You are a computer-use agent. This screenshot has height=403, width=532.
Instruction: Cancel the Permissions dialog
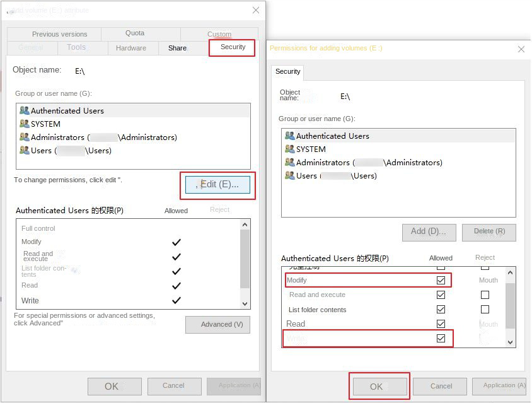point(439,386)
